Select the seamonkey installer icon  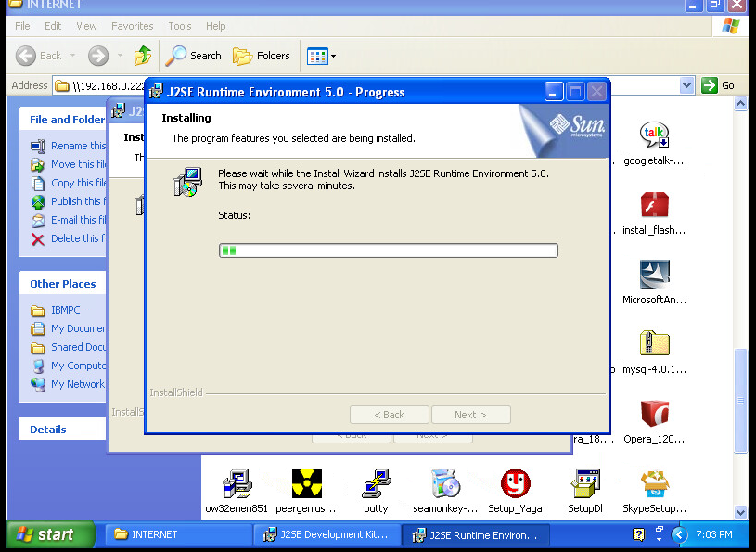coord(445,483)
